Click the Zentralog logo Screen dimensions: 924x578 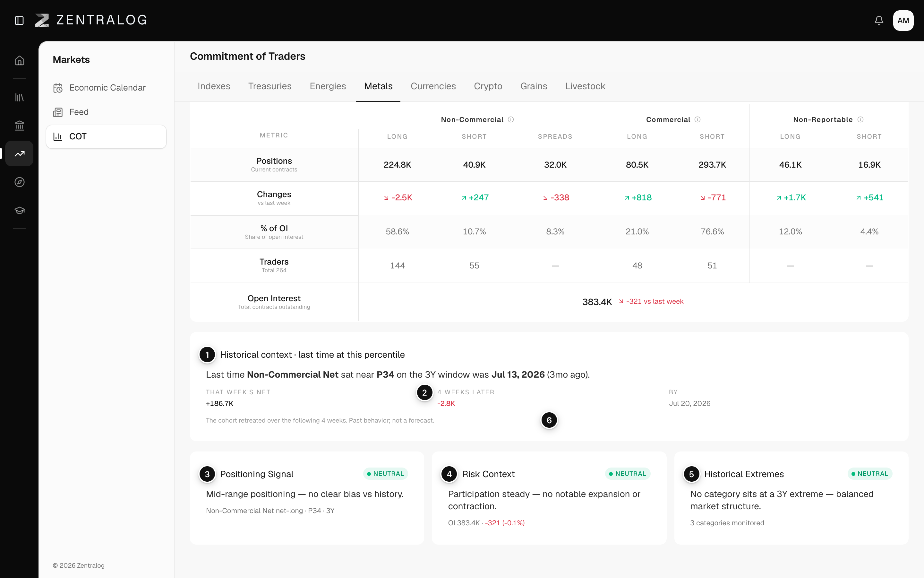(x=91, y=20)
